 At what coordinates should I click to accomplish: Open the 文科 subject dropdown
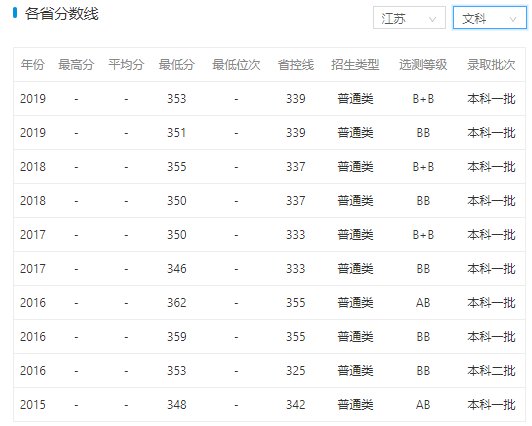(490, 18)
